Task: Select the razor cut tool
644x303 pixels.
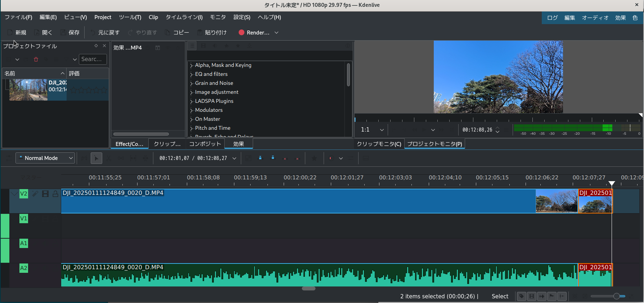Action: click(x=108, y=158)
